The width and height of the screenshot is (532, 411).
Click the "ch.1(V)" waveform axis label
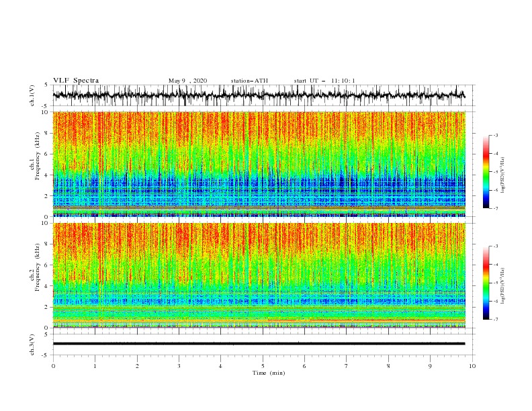[32, 95]
